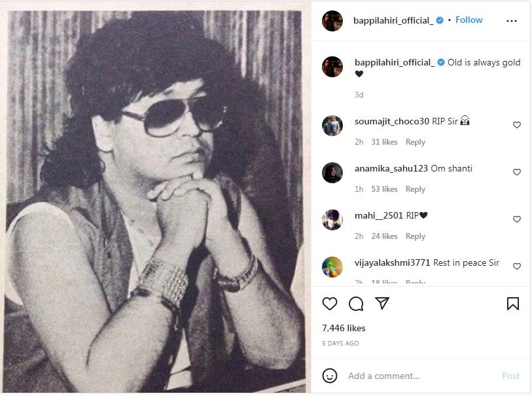
Task: Like soumajit_choco30's comment
Action: click(x=517, y=125)
